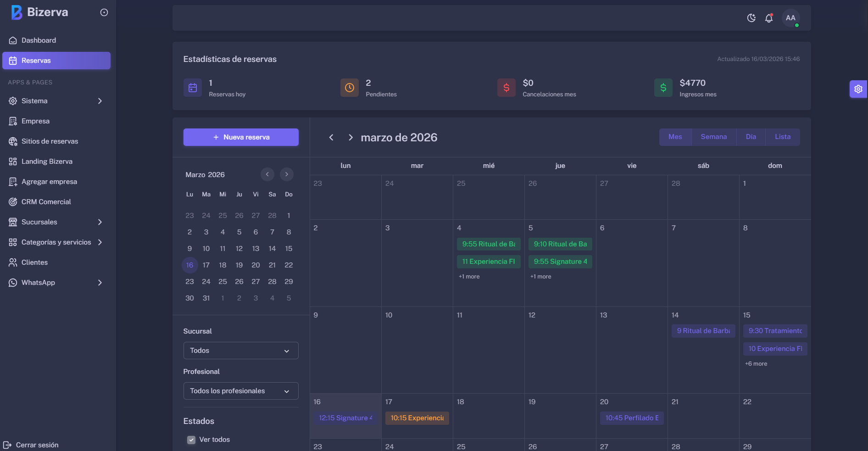Open the Sucursal dropdown

[241, 351]
